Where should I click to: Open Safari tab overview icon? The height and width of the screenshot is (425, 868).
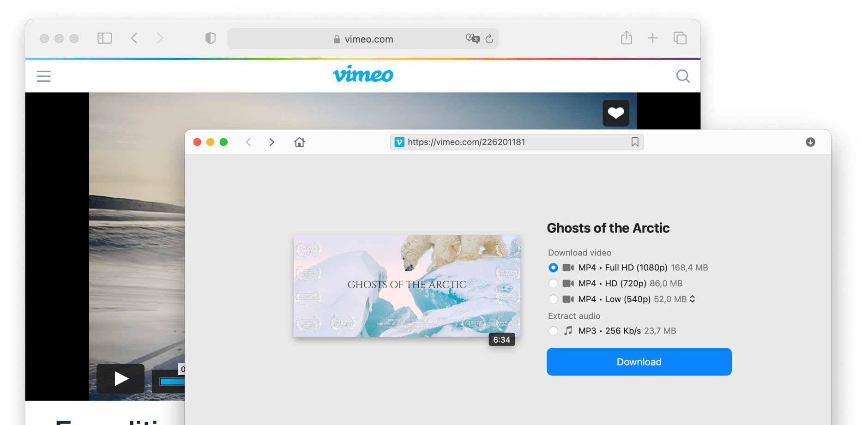[680, 38]
